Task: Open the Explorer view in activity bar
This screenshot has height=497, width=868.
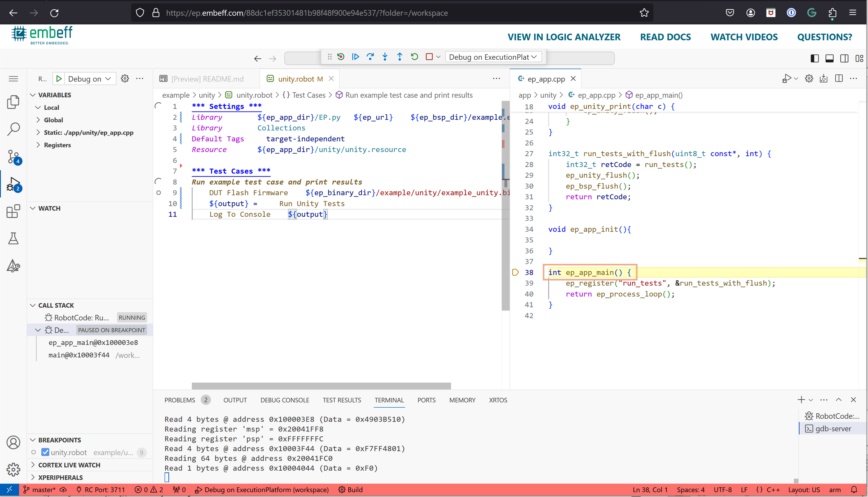Action: click(x=13, y=102)
